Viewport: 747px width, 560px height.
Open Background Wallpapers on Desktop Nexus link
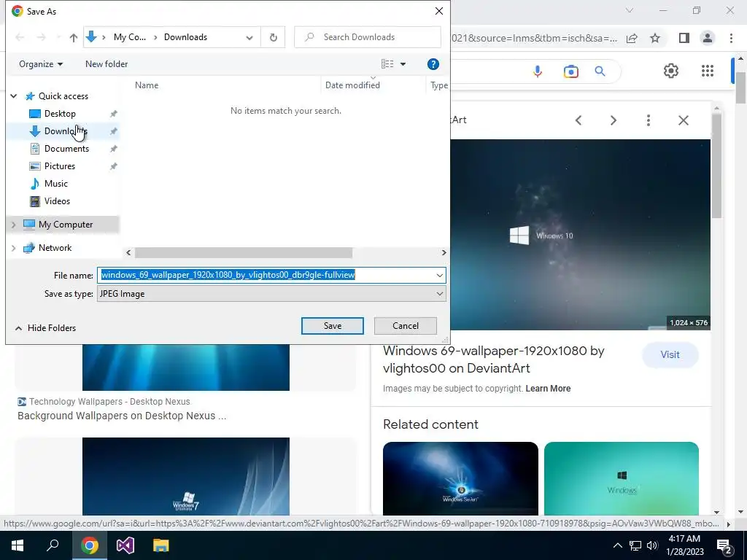click(x=122, y=416)
